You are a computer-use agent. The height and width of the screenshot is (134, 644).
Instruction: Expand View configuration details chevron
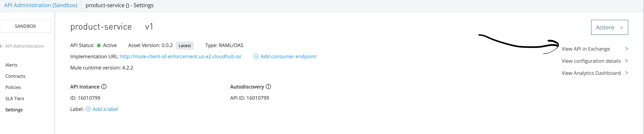point(626,61)
